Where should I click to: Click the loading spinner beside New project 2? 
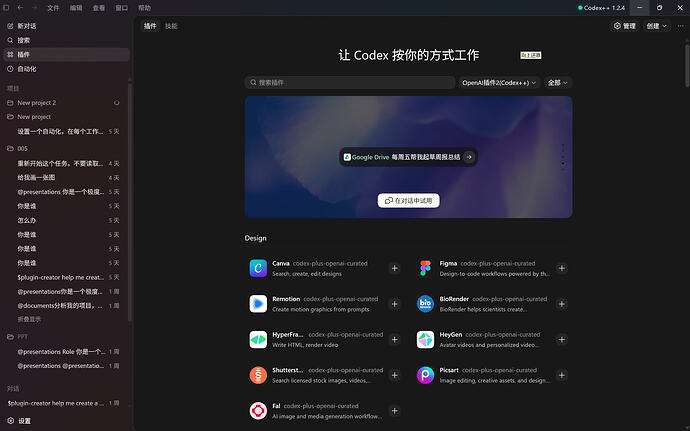(x=117, y=103)
